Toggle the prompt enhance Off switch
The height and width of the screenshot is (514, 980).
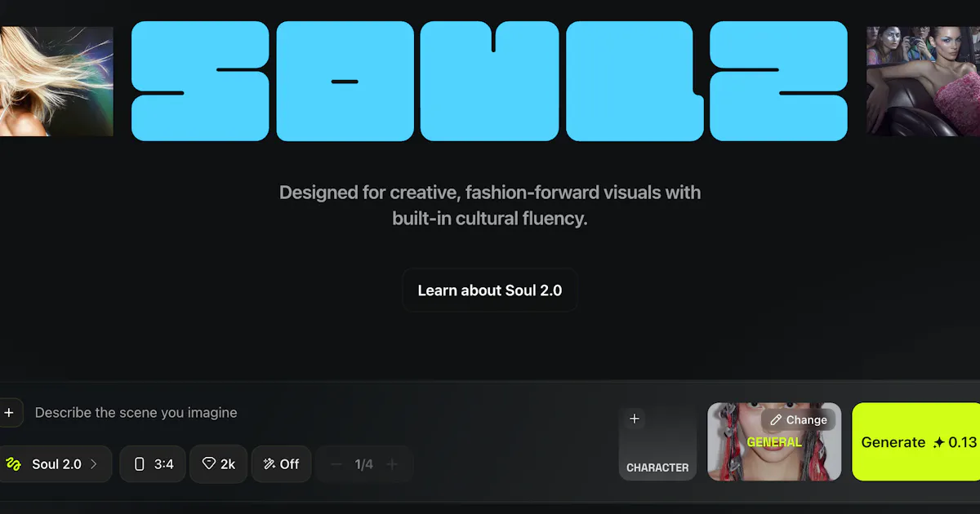281,464
